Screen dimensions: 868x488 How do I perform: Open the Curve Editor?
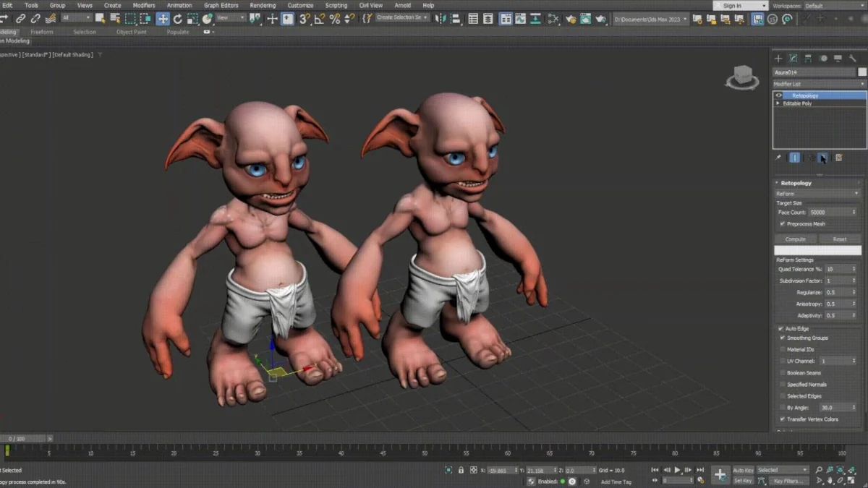520,18
